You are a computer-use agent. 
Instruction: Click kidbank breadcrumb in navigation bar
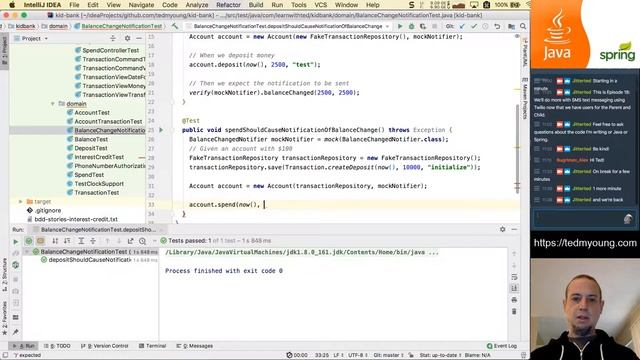[22, 26]
